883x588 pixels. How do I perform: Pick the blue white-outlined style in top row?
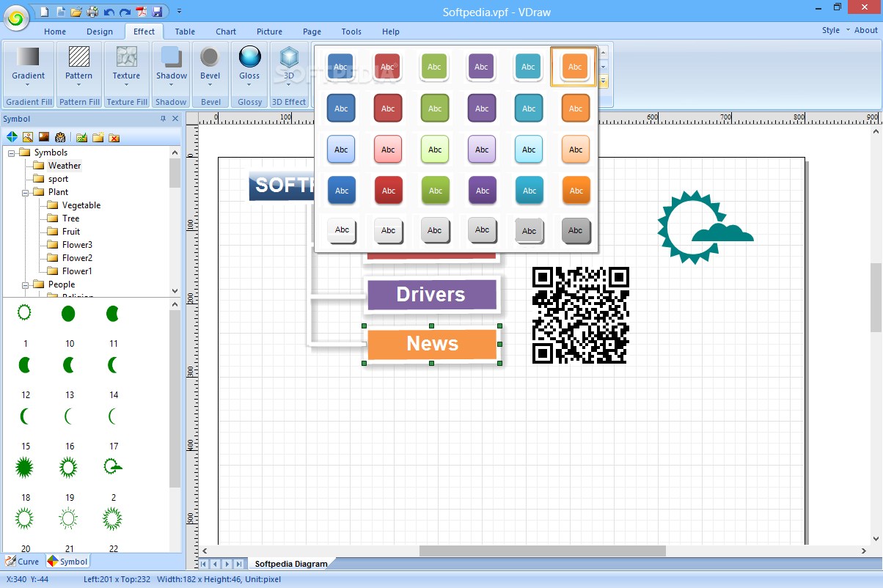(x=341, y=67)
